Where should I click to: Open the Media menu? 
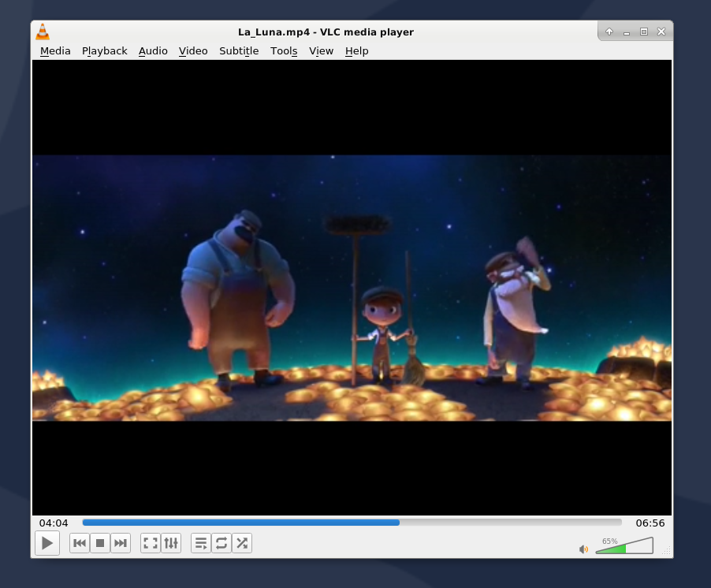55,51
